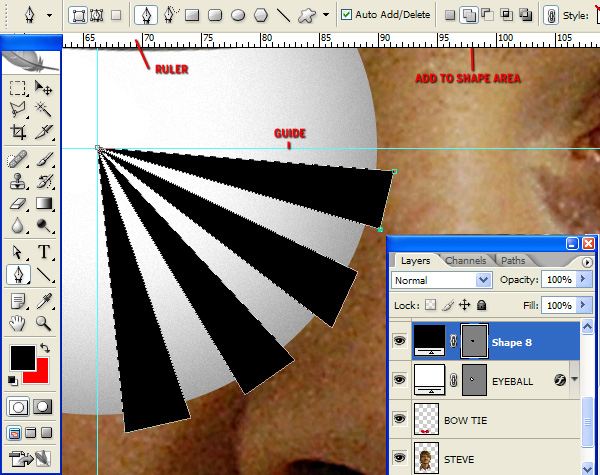The height and width of the screenshot is (475, 600).
Task: Select the Path Selection tool
Action: tap(18, 253)
